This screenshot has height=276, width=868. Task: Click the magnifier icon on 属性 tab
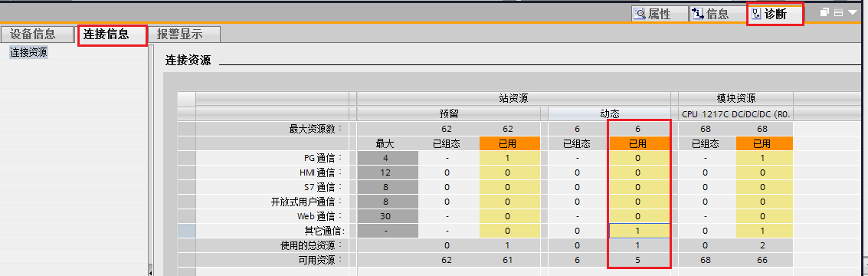[x=640, y=14]
